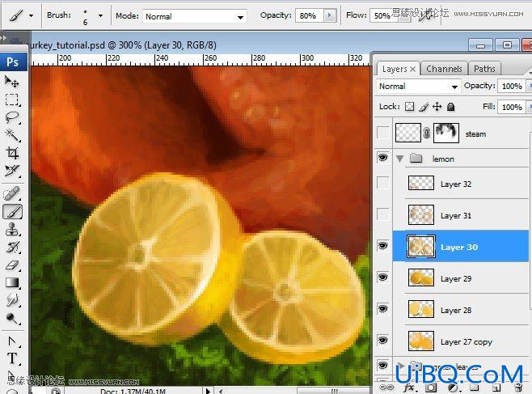532x394 pixels.
Task: Select Layer 28 by name
Action: point(456,310)
